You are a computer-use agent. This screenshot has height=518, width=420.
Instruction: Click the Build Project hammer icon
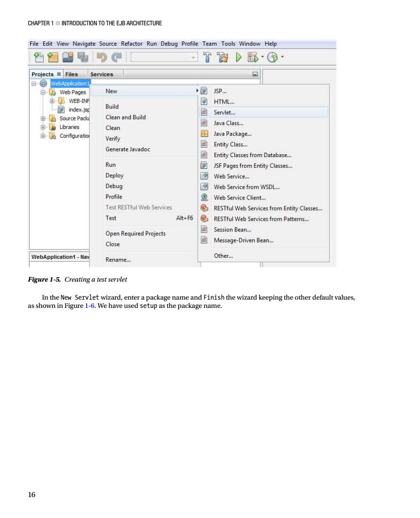point(208,57)
